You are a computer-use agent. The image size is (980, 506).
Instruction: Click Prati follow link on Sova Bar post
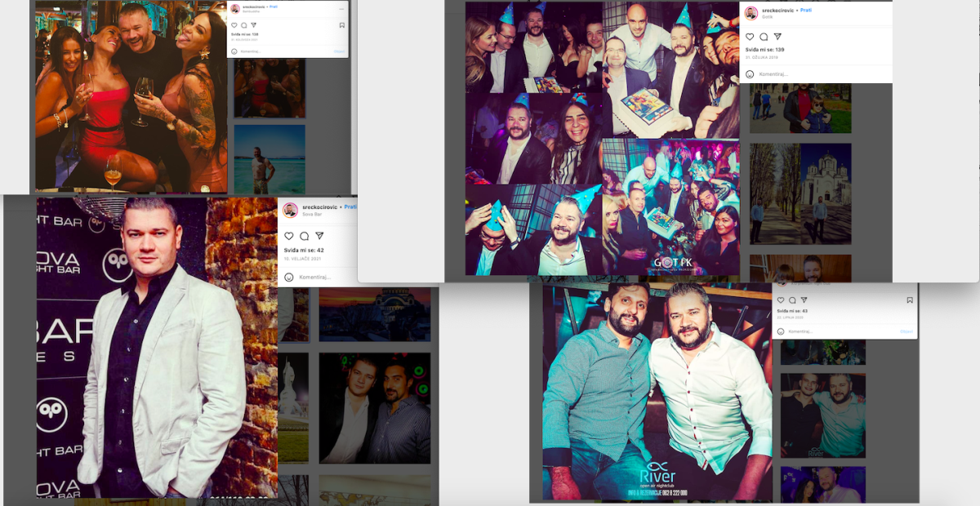350,206
